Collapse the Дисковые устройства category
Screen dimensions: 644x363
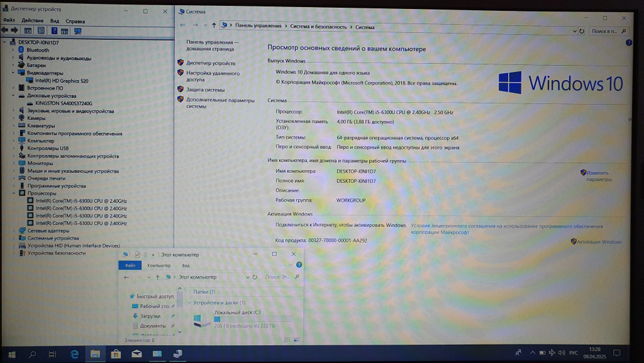click(x=13, y=95)
